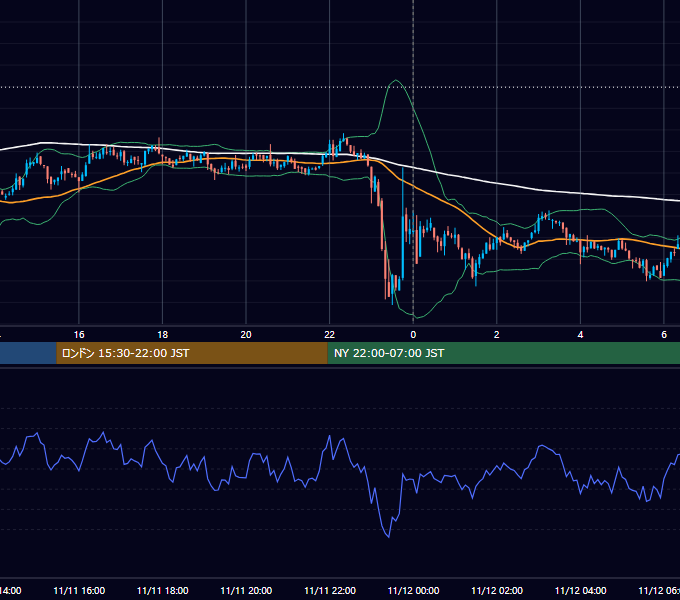Viewport: 680px width, 600px height.
Task: Click the 0 hour label on price chart axis
Action: [x=413, y=335]
